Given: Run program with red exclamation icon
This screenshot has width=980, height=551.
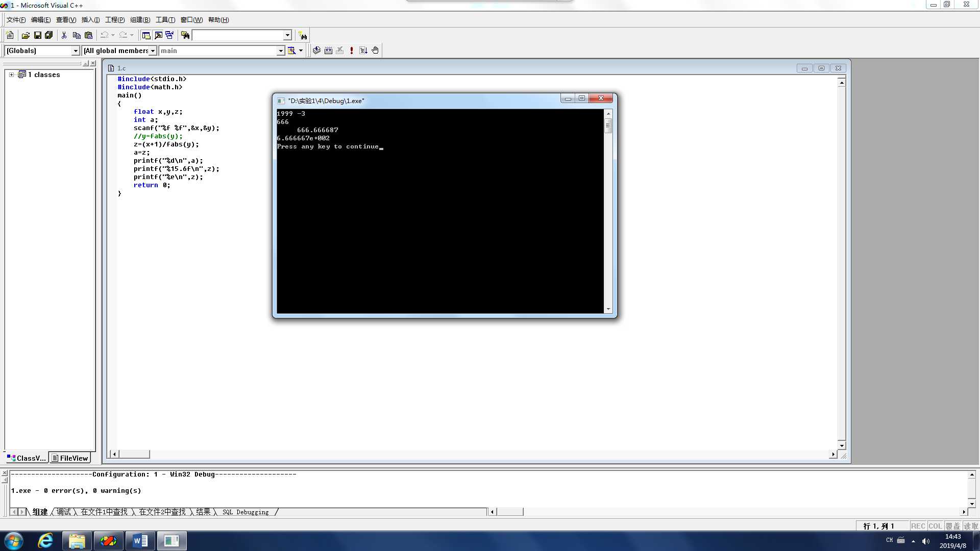Looking at the screenshot, I should [352, 51].
